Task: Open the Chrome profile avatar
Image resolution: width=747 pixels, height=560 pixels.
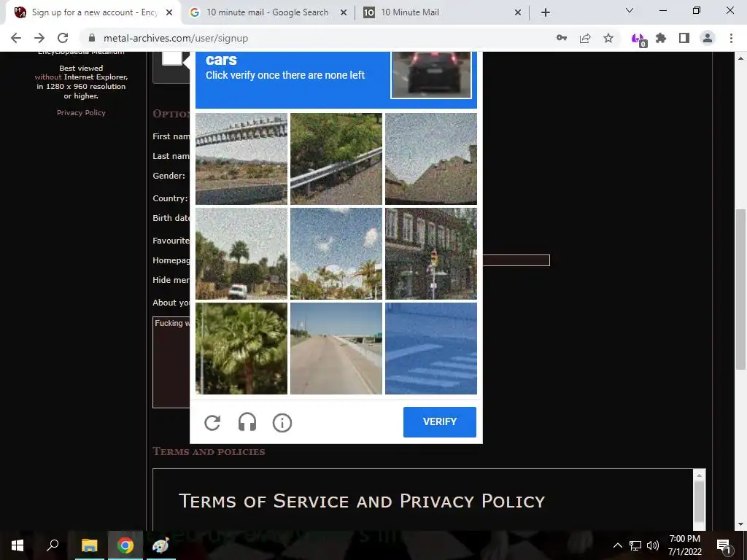Action: click(x=708, y=38)
